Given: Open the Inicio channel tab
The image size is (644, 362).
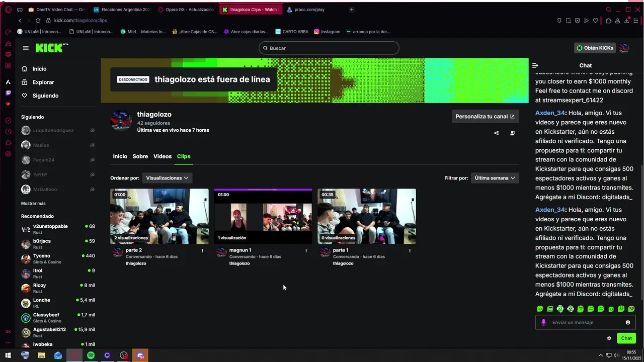Looking at the screenshot, I should tap(120, 156).
